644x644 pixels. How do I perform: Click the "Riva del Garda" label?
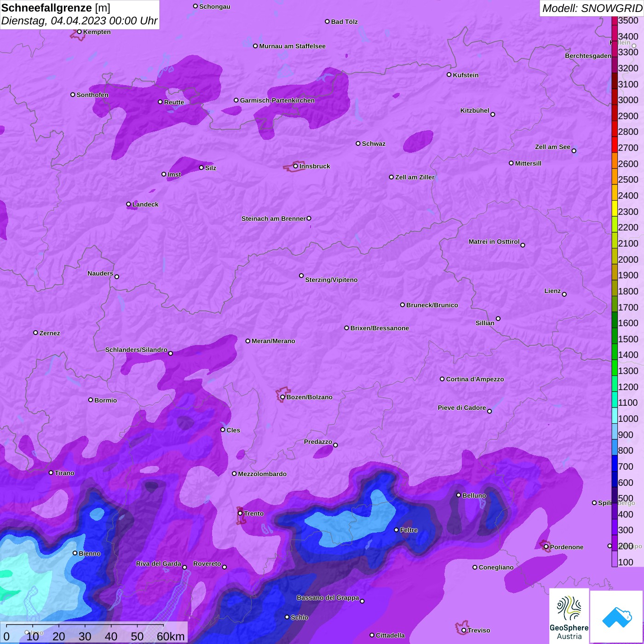(x=159, y=563)
